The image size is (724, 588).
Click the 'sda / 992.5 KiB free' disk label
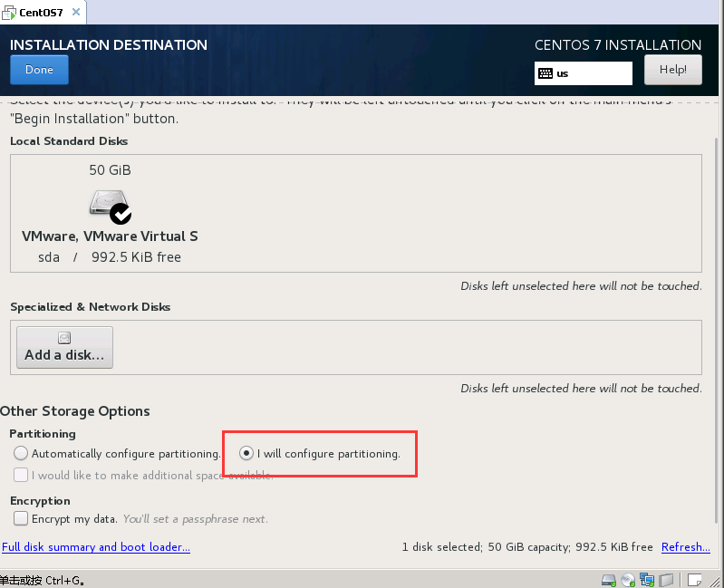(110, 257)
